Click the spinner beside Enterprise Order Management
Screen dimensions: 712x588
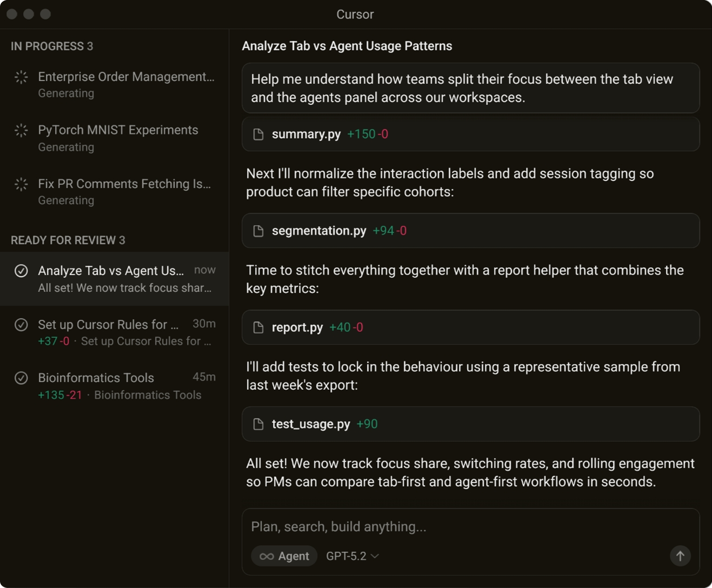(x=21, y=77)
